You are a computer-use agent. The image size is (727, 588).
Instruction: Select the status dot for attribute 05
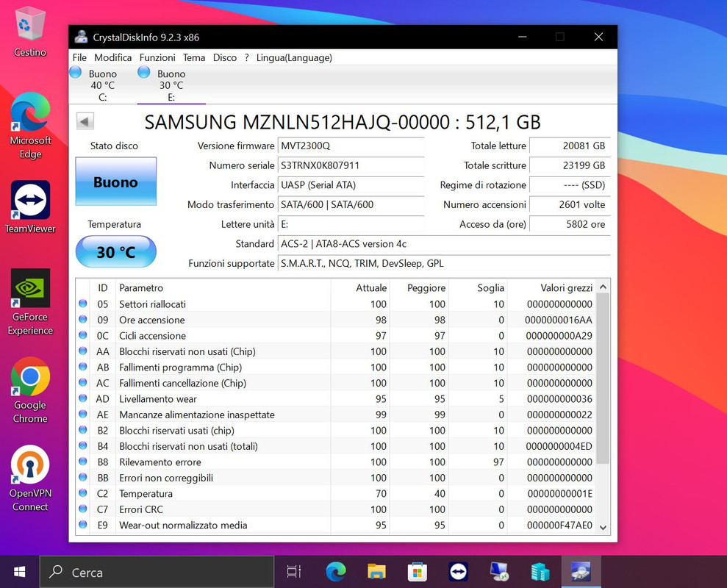coord(83,304)
